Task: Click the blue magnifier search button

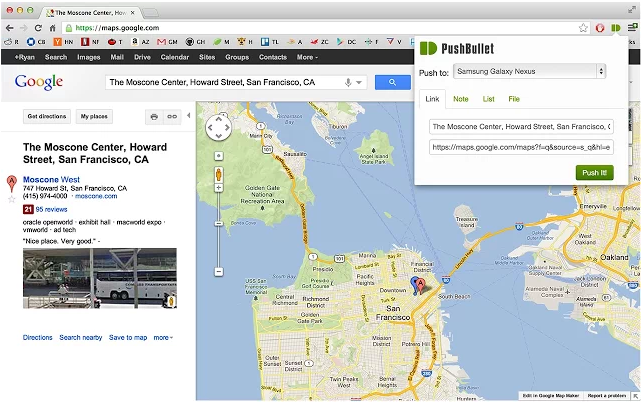Action: (392, 82)
